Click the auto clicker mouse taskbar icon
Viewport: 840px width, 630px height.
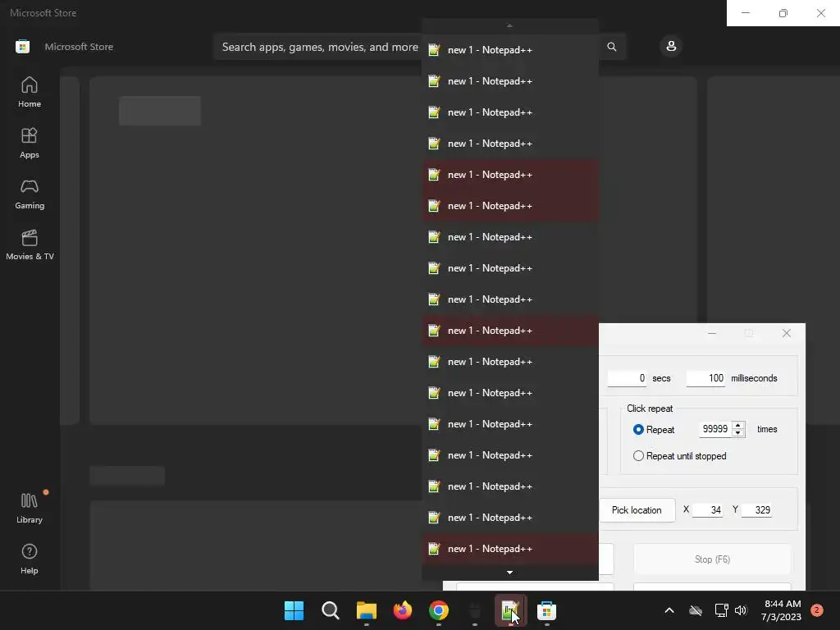(x=475, y=610)
